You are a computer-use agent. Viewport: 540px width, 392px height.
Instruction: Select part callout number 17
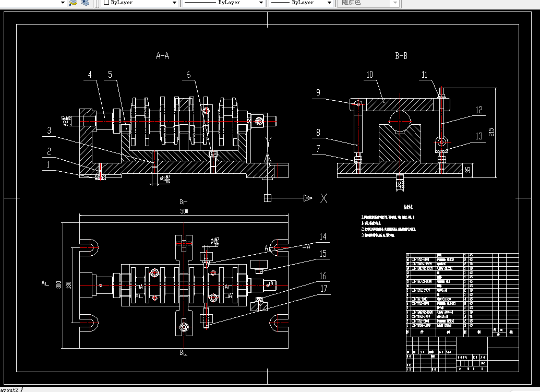(x=323, y=289)
